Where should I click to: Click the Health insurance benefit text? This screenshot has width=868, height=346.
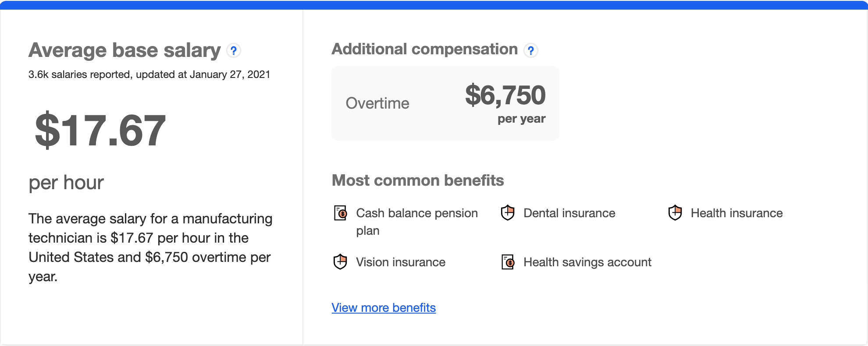coord(736,213)
